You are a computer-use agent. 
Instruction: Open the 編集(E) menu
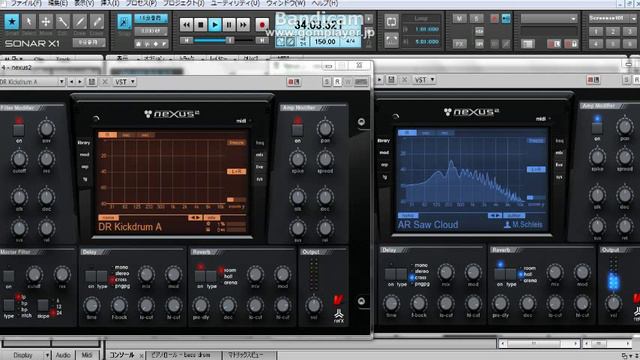pos(58,3)
